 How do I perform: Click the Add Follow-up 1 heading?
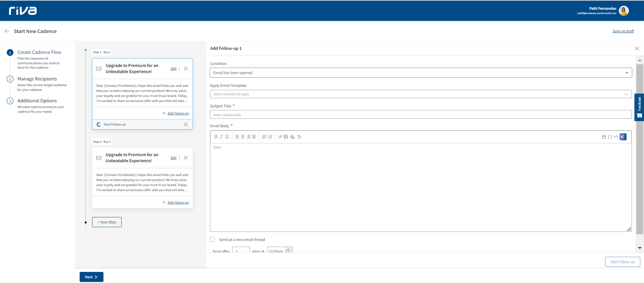(x=226, y=48)
